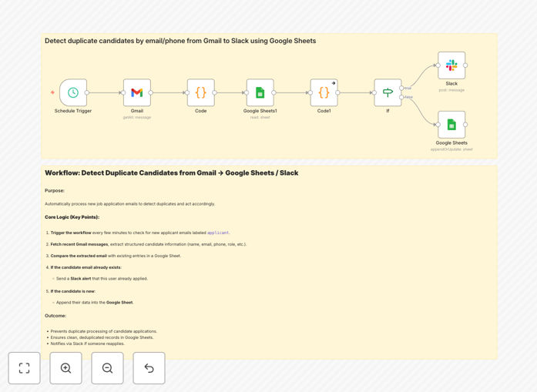The width and height of the screenshot is (537, 392).
Task: Click the 'Trigger the workflow' step
Action: tap(140, 233)
